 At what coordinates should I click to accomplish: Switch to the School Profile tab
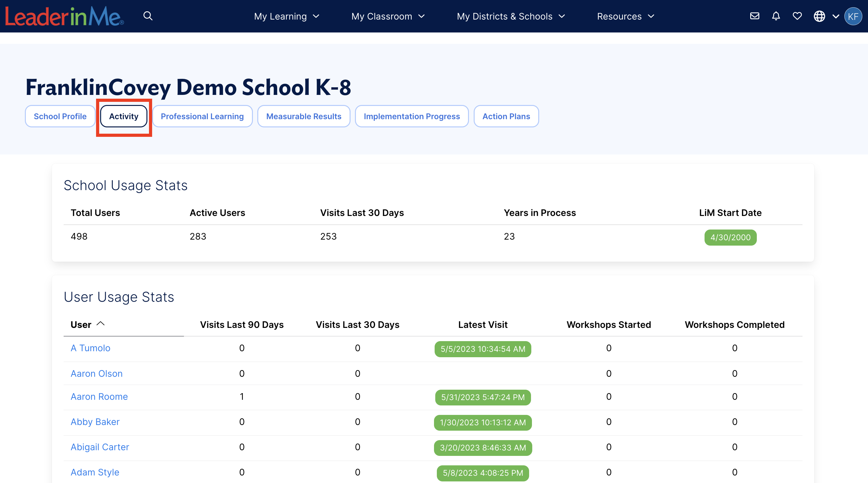[60, 116]
